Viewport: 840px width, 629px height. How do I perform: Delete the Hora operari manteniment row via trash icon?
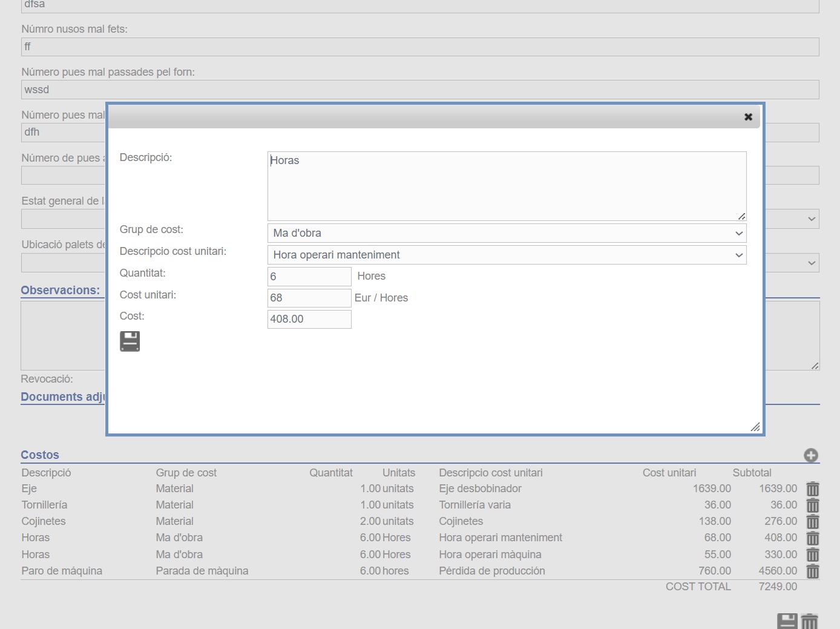tap(813, 538)
